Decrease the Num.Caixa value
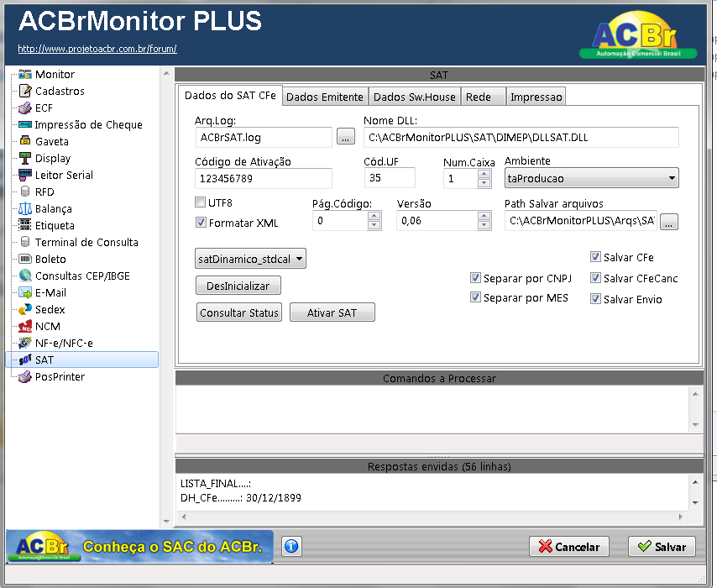This screenshot has height=588, width=717. coord(484,183)
